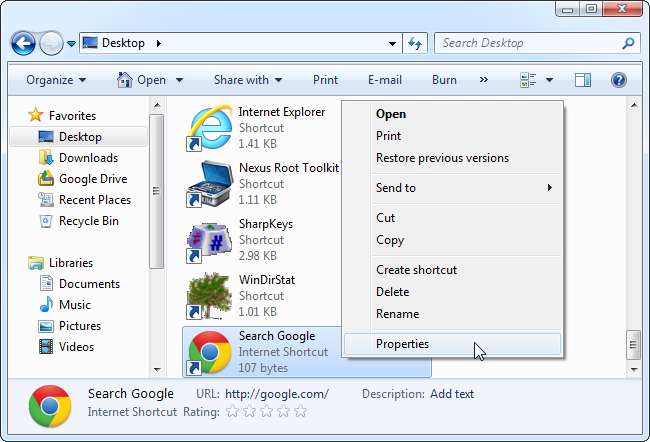Set rating to five stars
Image resolution: width=650 pixels, height=442 pixels.
tap(301, 412)
